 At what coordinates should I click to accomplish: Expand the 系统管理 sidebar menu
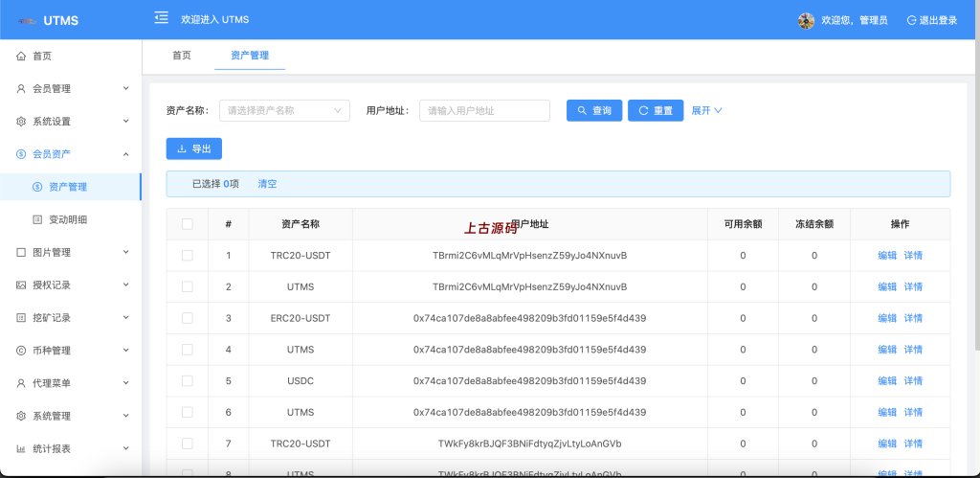click(125, 416)
